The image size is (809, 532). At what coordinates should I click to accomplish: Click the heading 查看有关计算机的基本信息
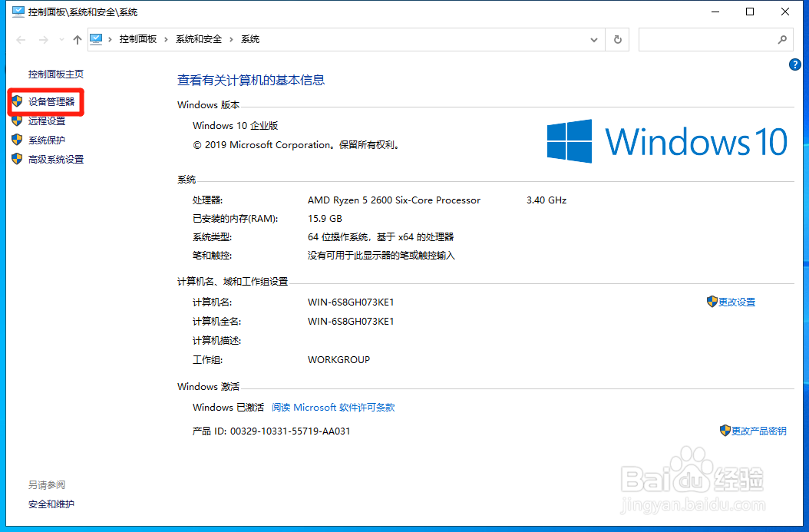tap(251, 80)
